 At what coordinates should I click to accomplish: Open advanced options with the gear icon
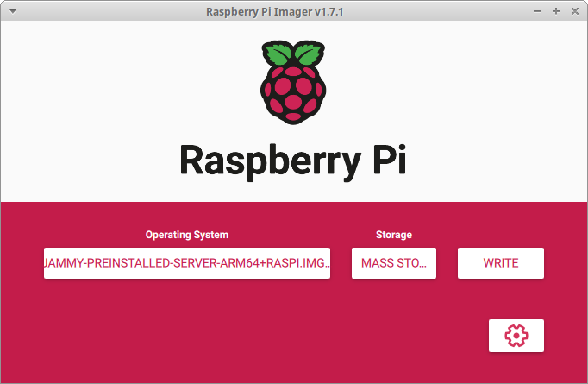pyautogui.click(x=516, y=336)
